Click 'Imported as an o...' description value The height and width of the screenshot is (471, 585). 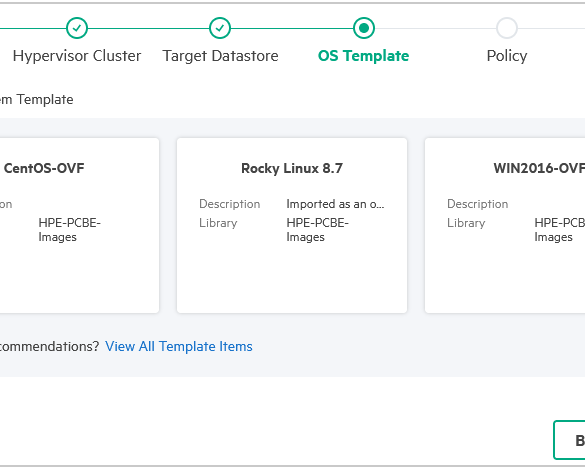[335, 204]
